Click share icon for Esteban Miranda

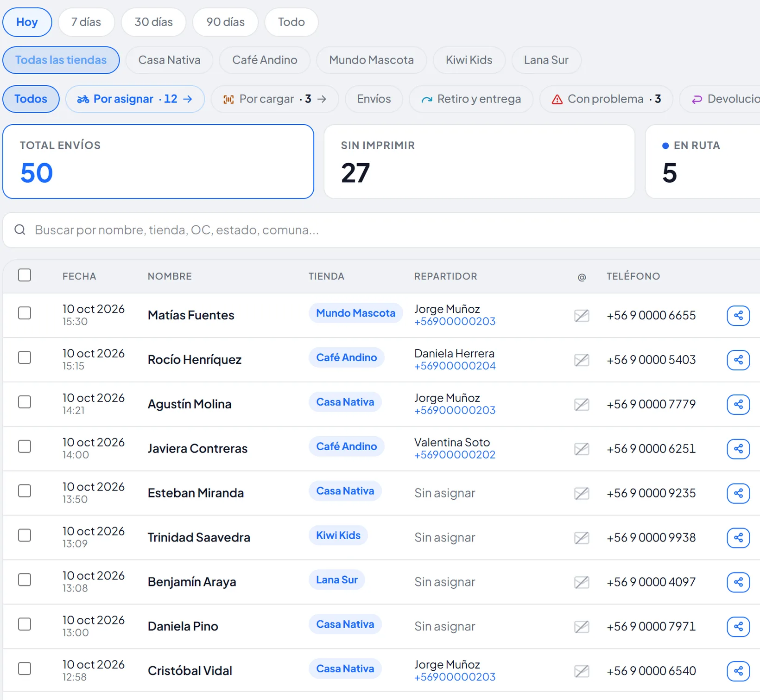(738, 493)
